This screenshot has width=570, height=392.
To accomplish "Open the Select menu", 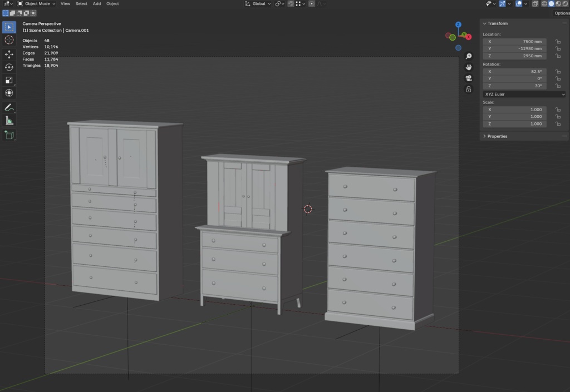I will coord(81,4).
